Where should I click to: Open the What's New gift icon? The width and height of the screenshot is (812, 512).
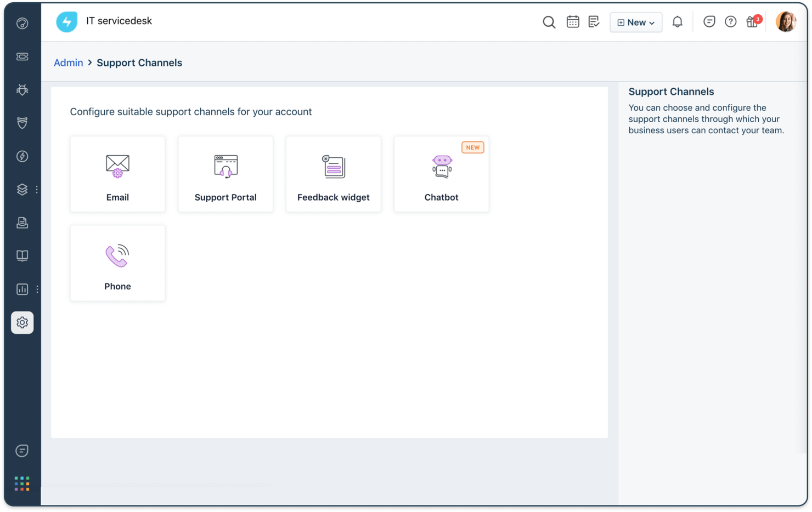click(752, 22)
